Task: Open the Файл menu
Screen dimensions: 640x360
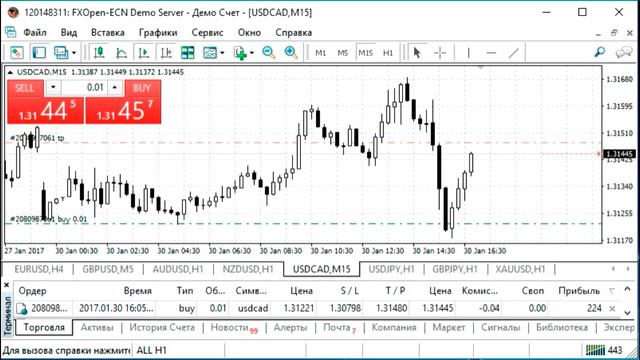Action: point(35,32)
